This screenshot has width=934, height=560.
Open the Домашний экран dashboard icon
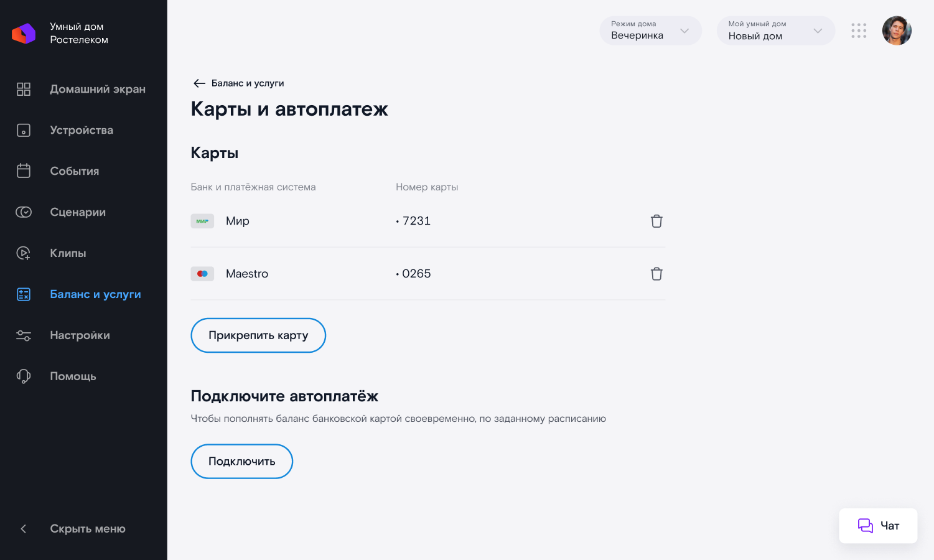23,89
